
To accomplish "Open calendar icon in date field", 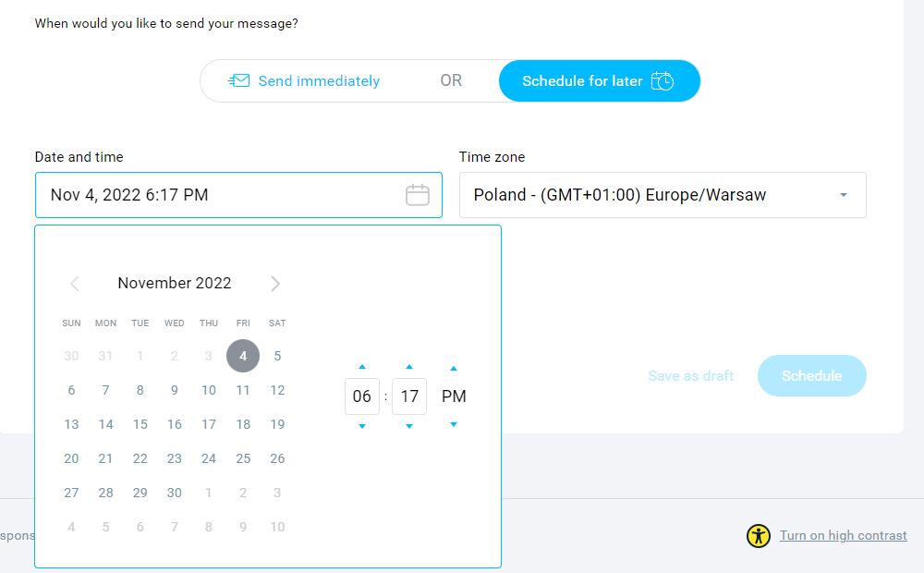I will tap(418, 195).
